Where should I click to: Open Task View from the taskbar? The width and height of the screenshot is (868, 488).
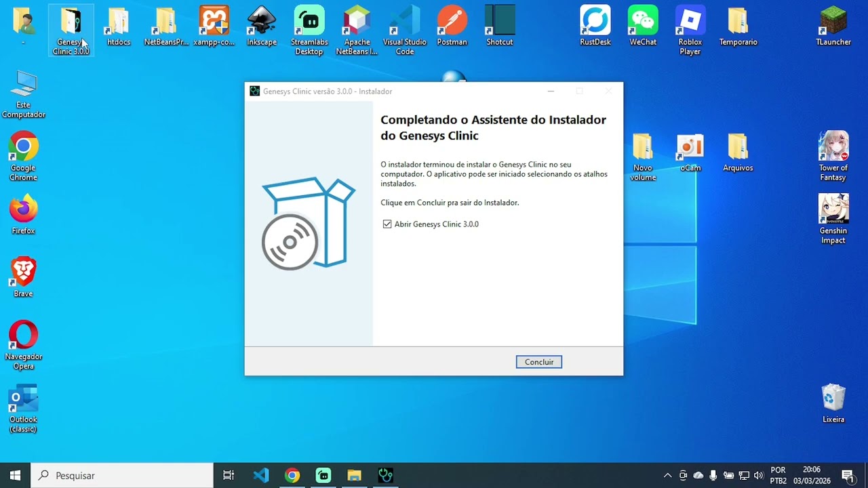(x=229, y=476)
